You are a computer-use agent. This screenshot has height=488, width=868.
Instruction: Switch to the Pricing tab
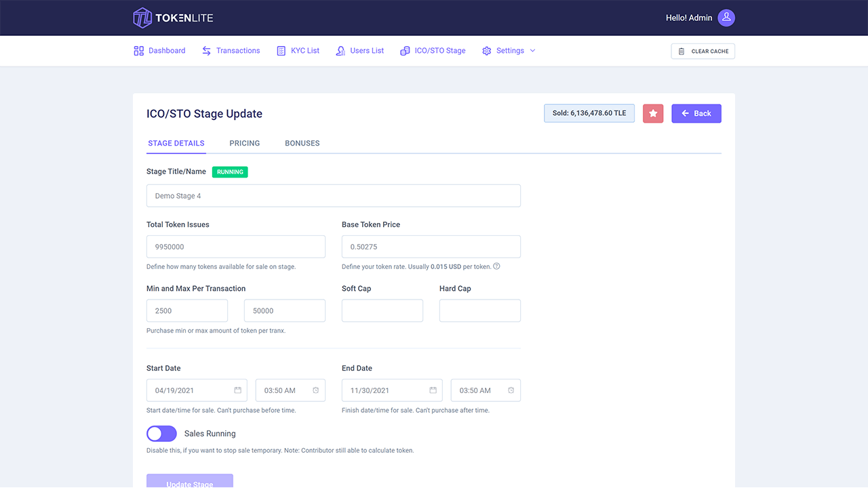coord(244,143)
